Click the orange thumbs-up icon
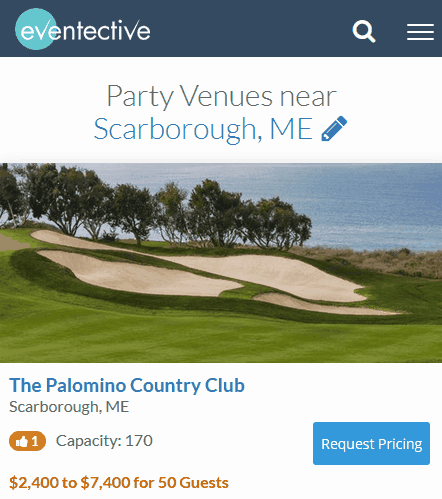Viewport: 442px width, 499px height. (x=22, y=441)
